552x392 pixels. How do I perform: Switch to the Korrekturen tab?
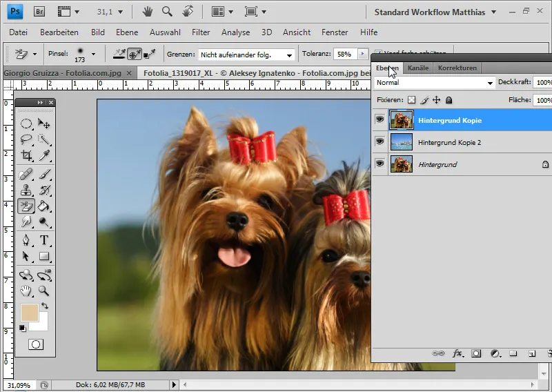(x=457, y=68)
